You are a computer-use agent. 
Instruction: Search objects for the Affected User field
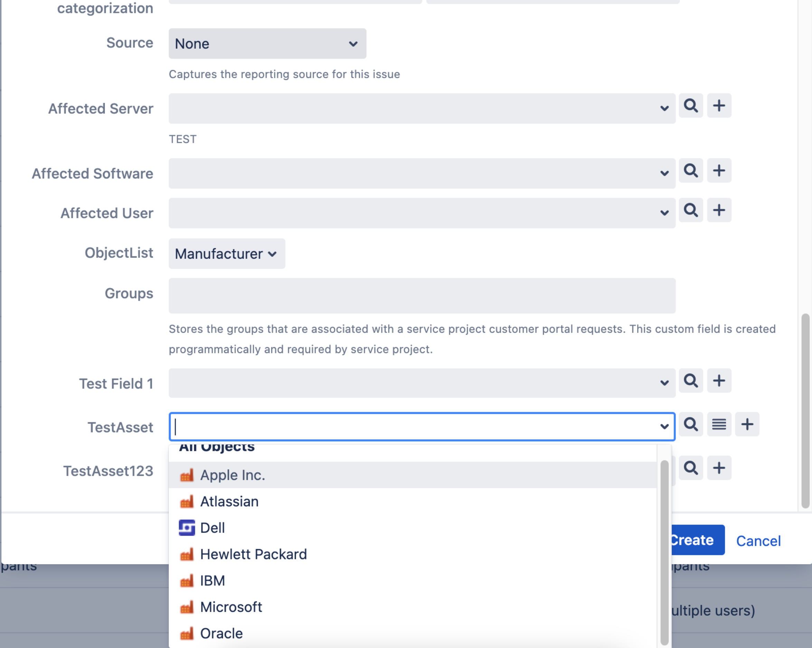(x=691, y=210)
